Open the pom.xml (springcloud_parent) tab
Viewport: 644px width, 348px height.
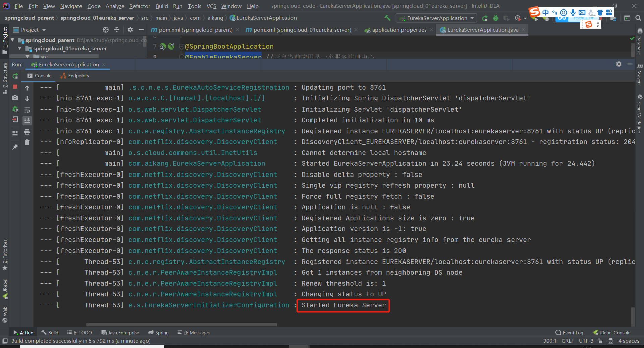(196, 30)
